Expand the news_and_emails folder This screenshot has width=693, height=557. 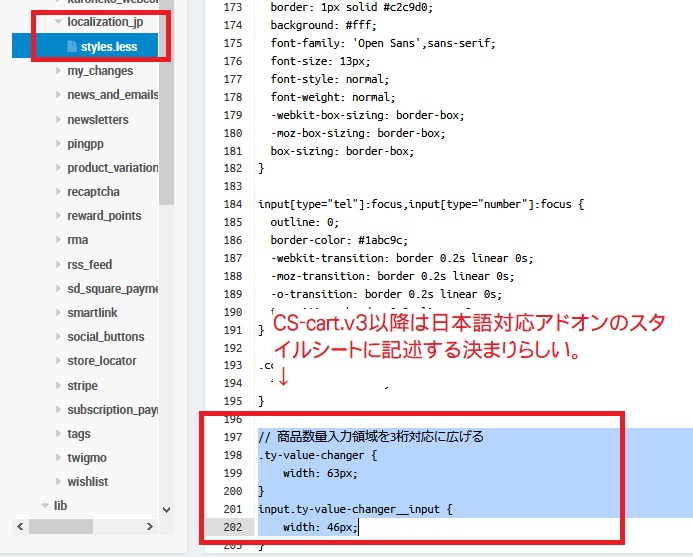click(58, 95)
